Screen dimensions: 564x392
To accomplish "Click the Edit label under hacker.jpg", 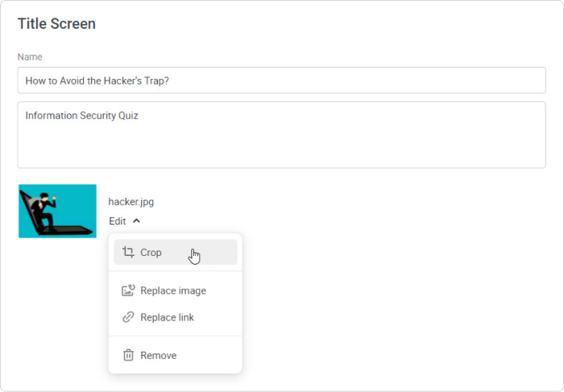I will [x=118, y=221].
